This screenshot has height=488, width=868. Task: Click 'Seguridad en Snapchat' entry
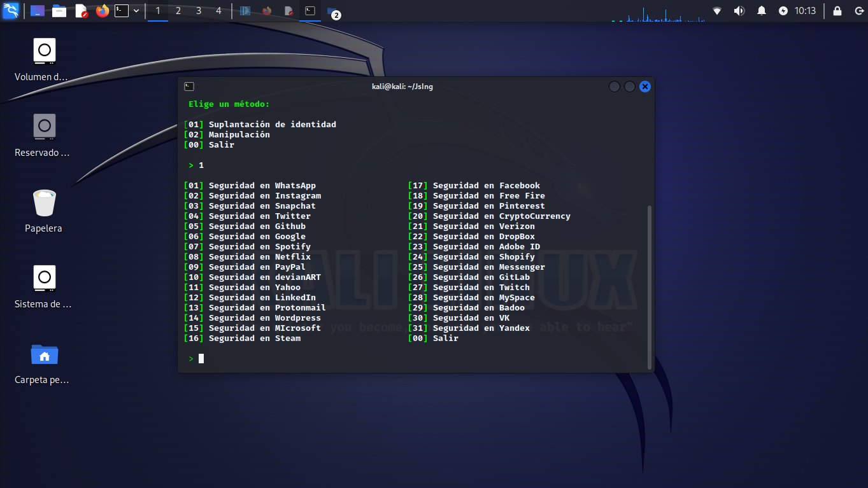(x=262, y=206)
